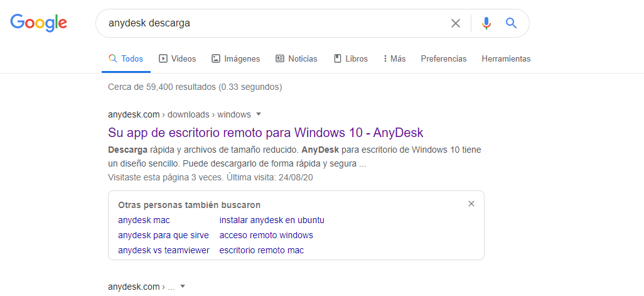Expand the Más menu
The image size is (644, 296).
pos(394,58)
